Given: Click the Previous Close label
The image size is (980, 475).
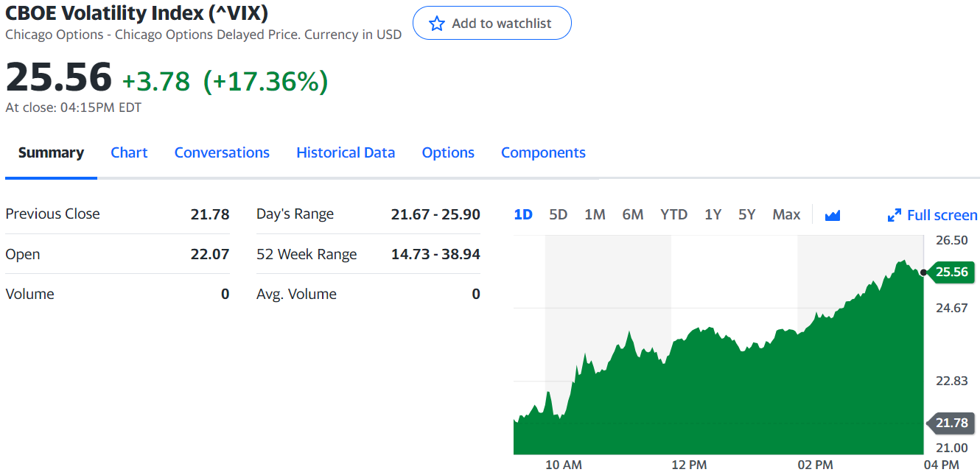Looking at the screenshot, I should click(52, 214).
